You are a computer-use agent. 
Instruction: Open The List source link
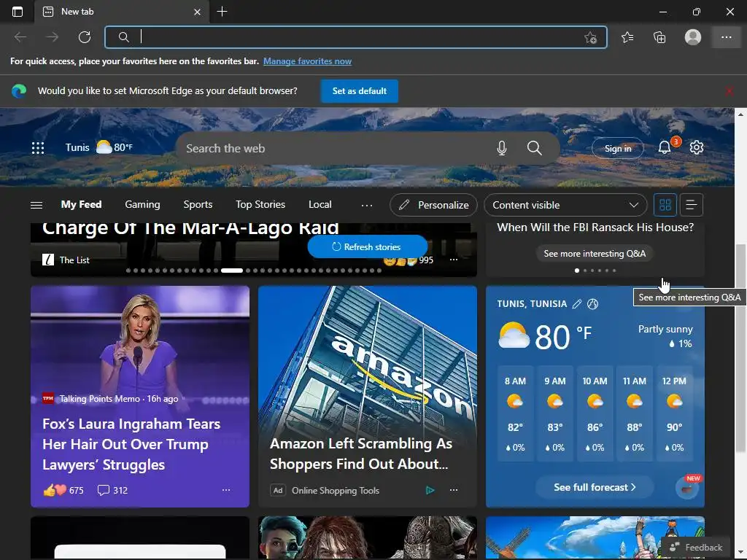66,260
